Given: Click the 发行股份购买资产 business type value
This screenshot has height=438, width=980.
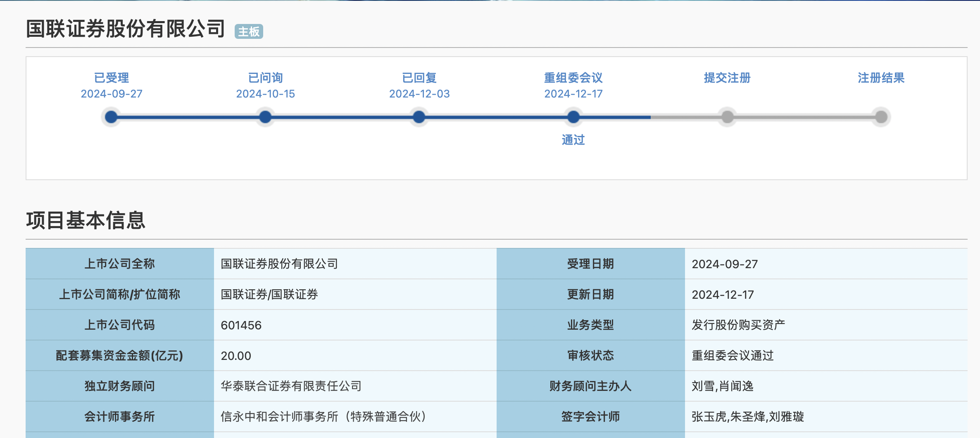Looking at the screenshot, I should (738, 325).
